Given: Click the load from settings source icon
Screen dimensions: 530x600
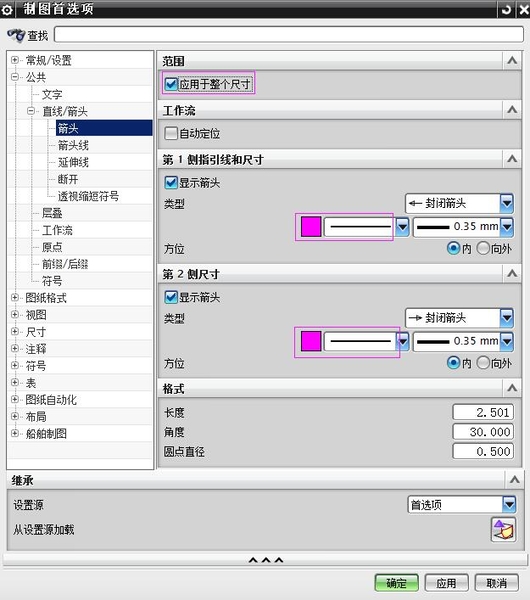Looking at the screenshot, I should (x=503, y=530).
